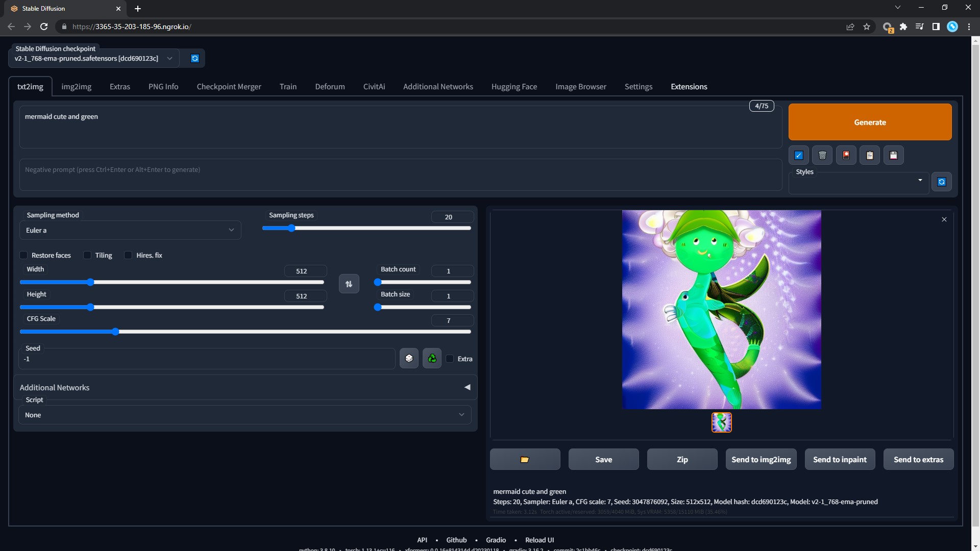980x551 pixels.
Task: Enable the Restore faces checkbox
Action: point(24,255)
